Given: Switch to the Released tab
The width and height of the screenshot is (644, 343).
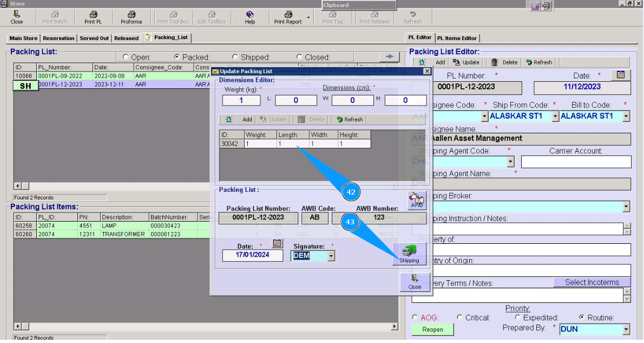Looking at the screenshot, I should coord(126,38).
